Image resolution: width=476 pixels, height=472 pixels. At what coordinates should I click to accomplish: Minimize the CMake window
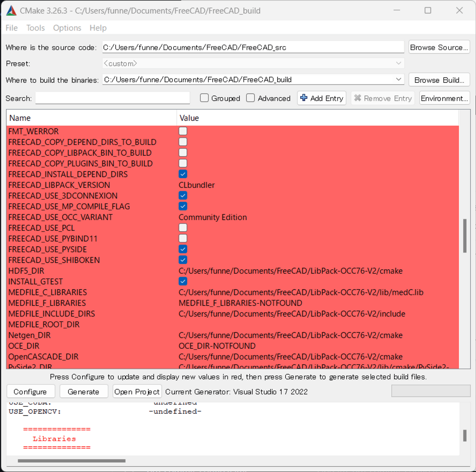[x=396, y=11]
